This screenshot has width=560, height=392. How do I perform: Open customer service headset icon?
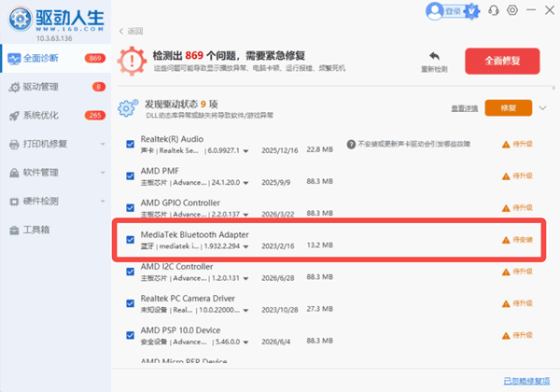[x=494, y=10]
